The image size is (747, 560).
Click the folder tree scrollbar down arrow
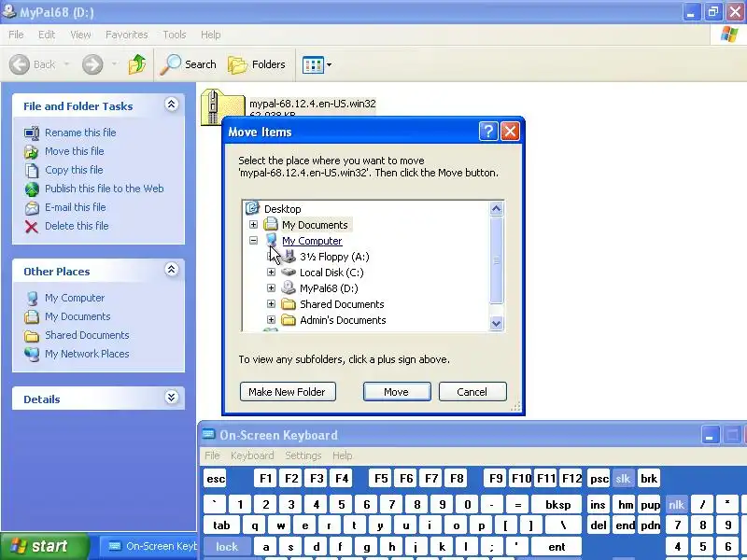click(x=496, y=323)
